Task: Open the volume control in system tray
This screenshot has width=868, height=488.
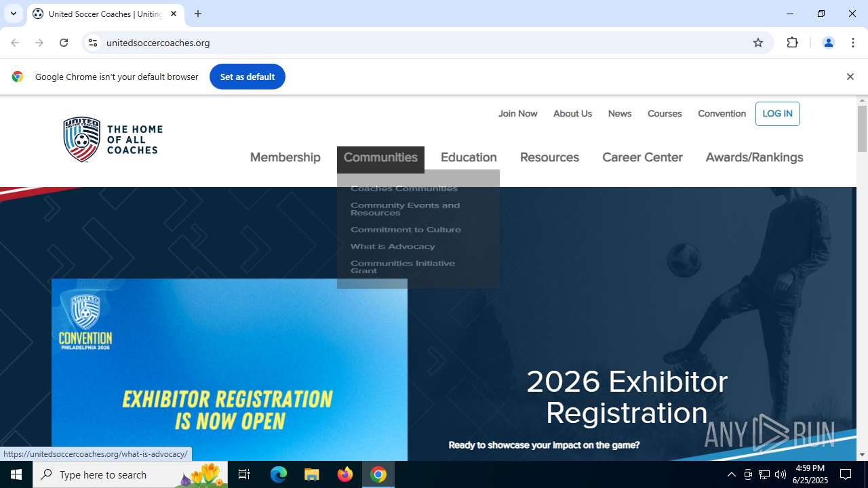Action: pyautogui.click(x=781, y=474)
